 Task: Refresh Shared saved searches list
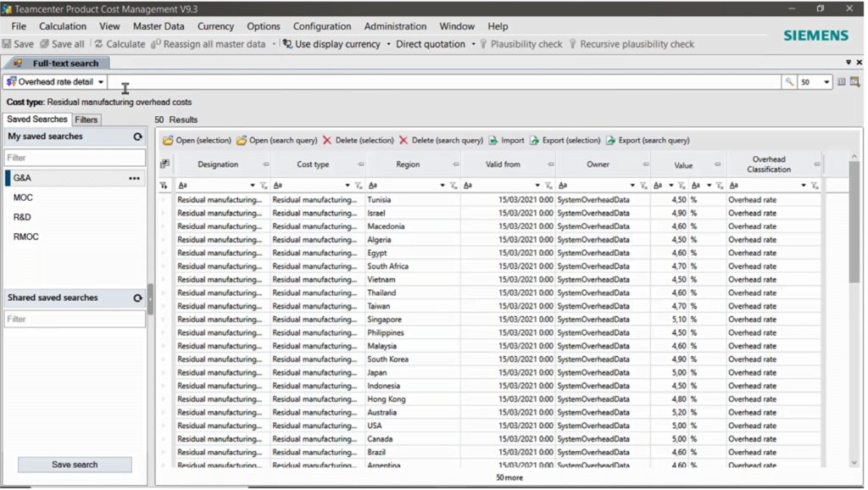click(x=137, y=298)
